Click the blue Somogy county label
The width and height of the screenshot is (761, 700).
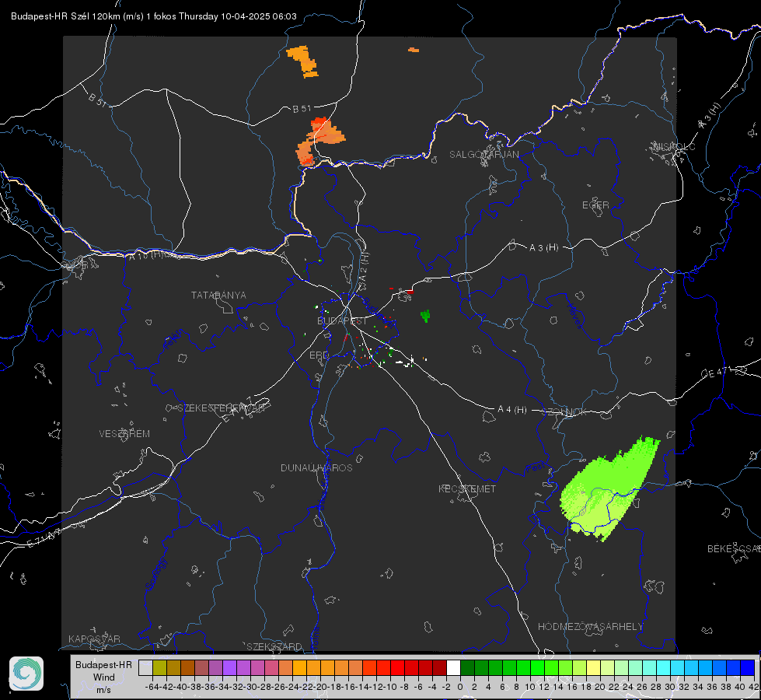pos(155,574)
